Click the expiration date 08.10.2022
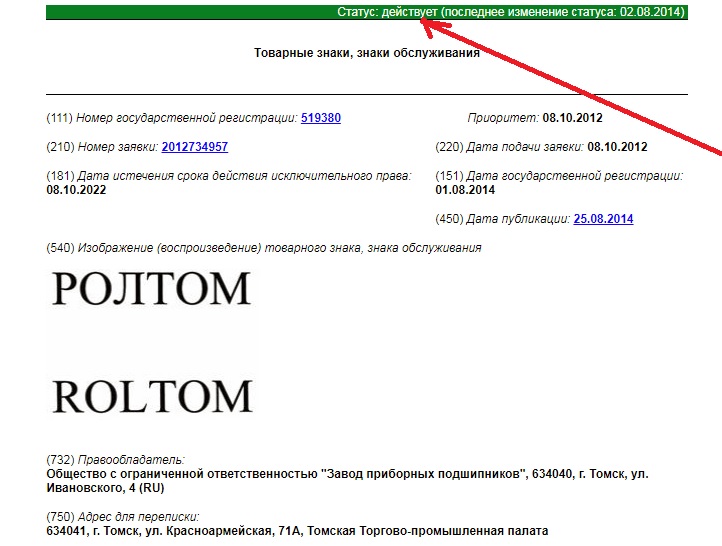722x546 pixels. click(76, 190)
